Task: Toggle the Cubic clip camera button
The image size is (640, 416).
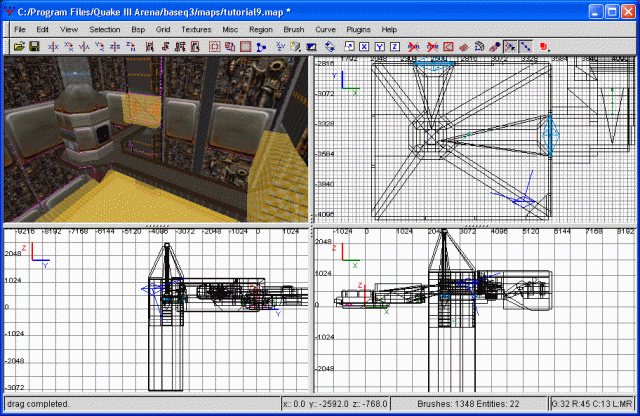Action: click(x=311, y=47)
